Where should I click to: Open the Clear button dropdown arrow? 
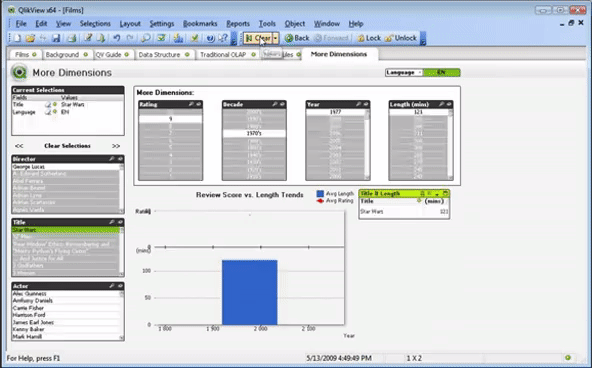click(x=276, y=38)
